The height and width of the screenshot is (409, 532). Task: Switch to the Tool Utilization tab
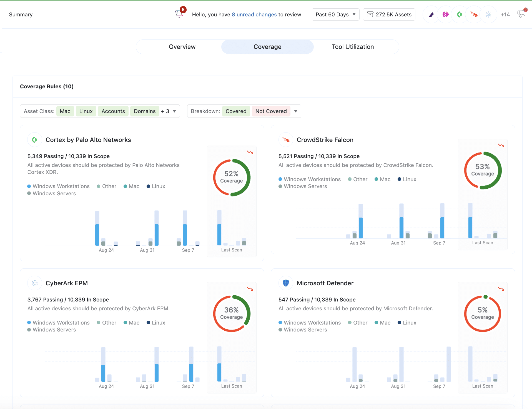(353, 47)
